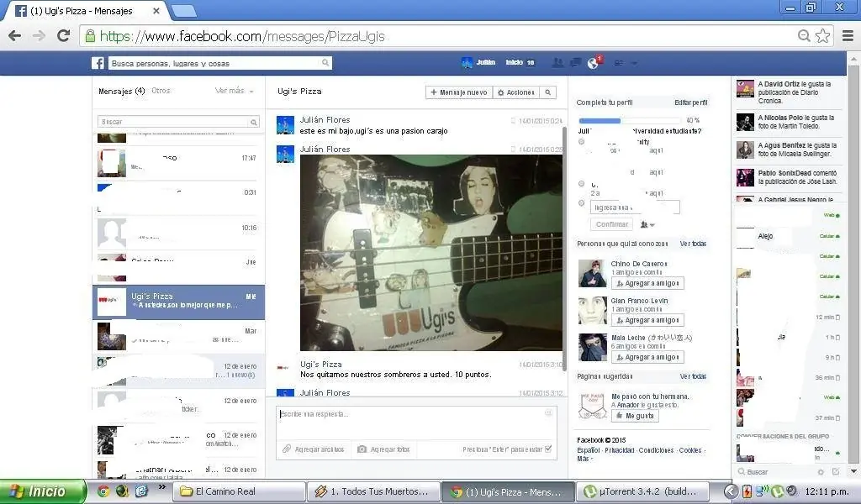Switch to the Otros messages tab

point(161,91)
